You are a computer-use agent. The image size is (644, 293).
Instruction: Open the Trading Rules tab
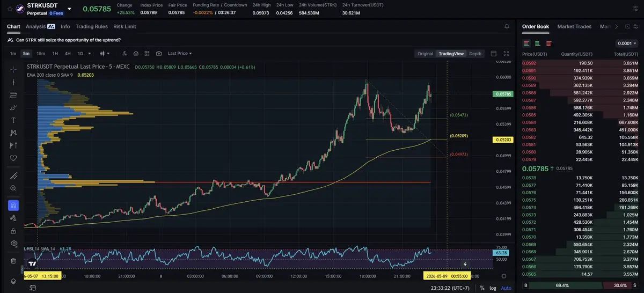(92, 26)
